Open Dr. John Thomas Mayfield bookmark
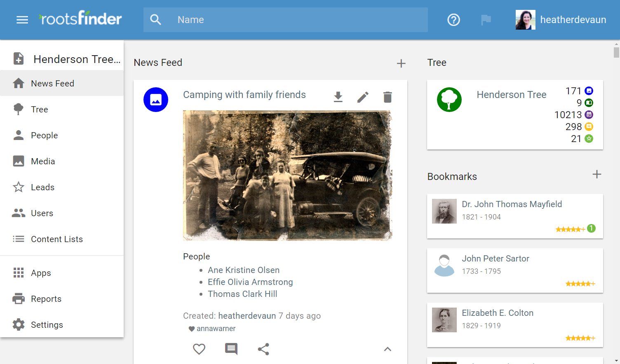This screenshot has height=364, width=620. point(512,204)
